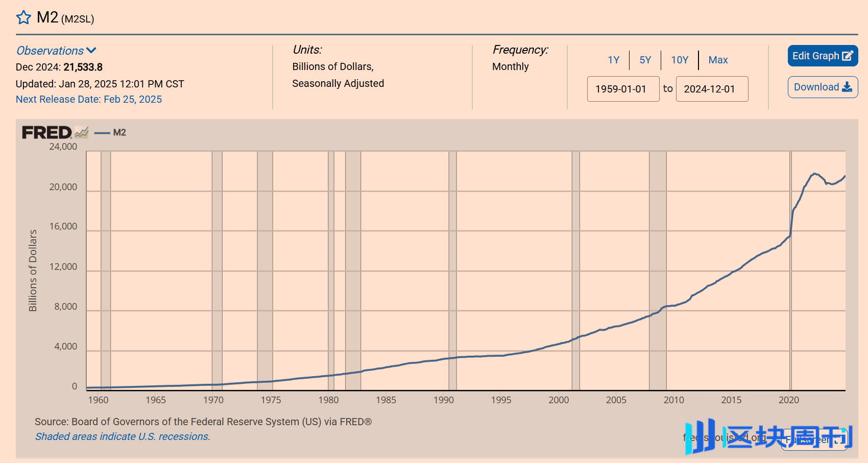Image resolution: width=868 pixels, height=463 pixels.
Task: Open the Next Release Date link
Action: (x=89, y=99)
